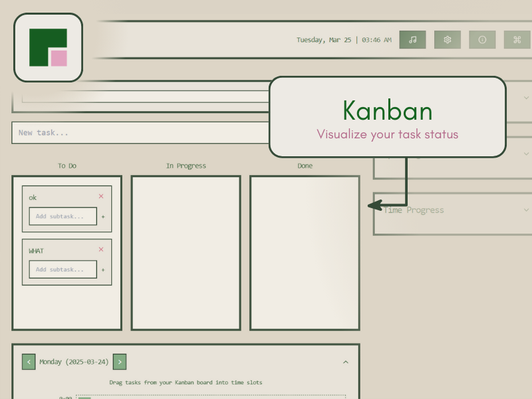The width and height of the screenshot is (532, 399).
Task: Click the date 'Monday (2025-03-24)' label
Action: (74, 362)
